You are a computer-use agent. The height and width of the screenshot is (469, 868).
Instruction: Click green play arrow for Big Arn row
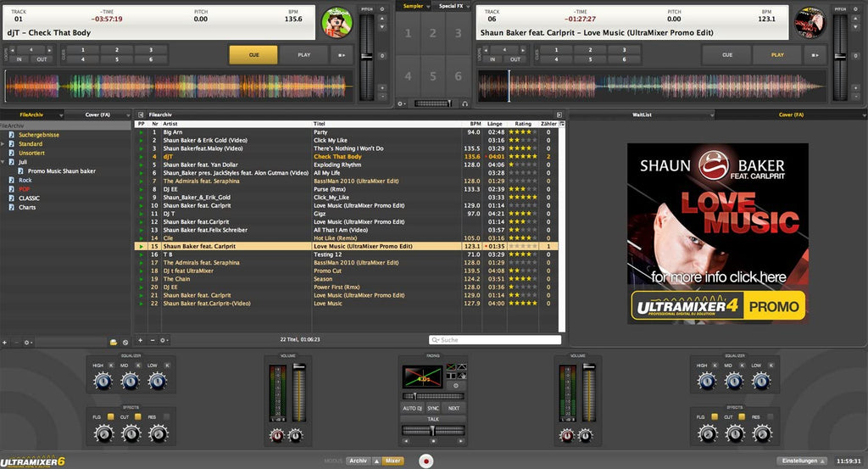[x=142, y=132]
